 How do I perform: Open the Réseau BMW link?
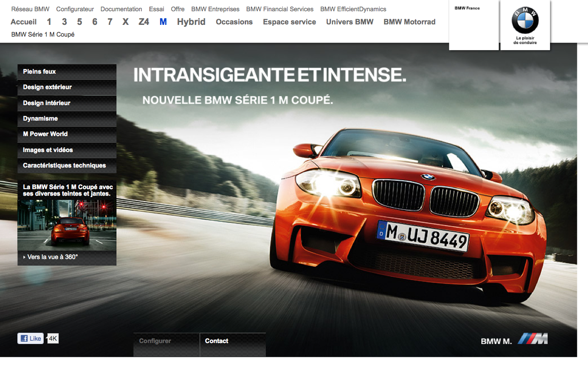(30, 9)
